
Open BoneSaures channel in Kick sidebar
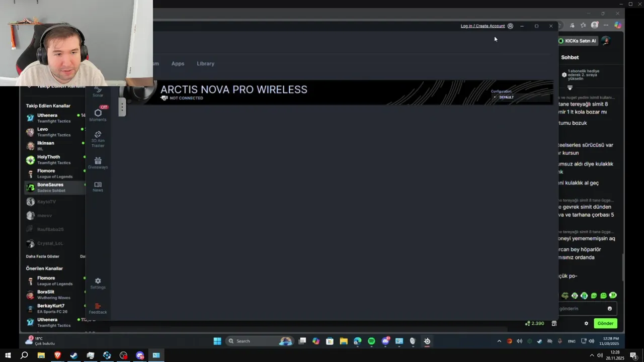(55, 188)
